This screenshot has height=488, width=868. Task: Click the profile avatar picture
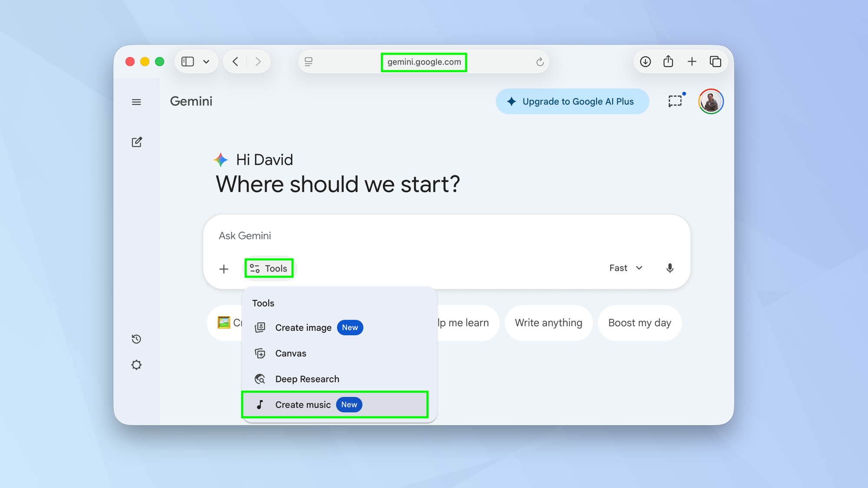(x=710, y=101)
